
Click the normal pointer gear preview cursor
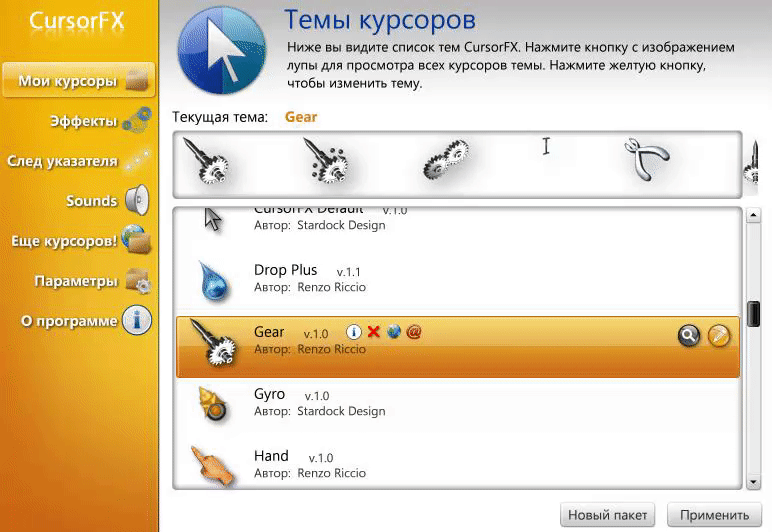(x=205, y=160)
